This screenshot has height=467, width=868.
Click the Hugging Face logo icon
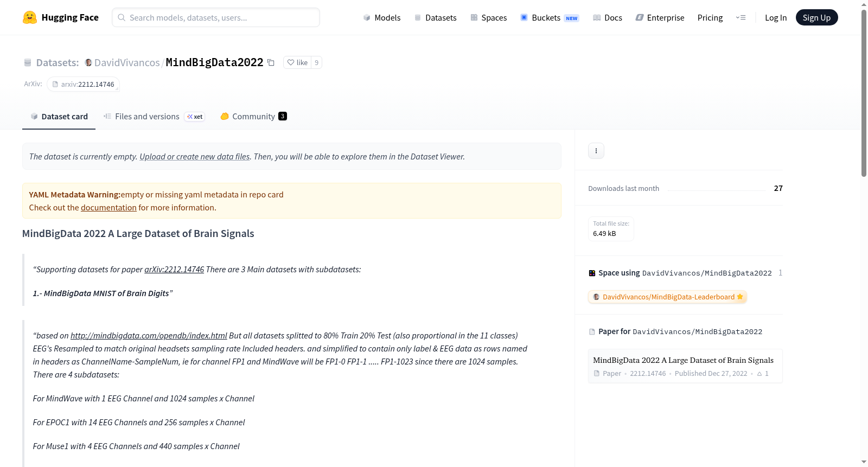tap(30, 17)
